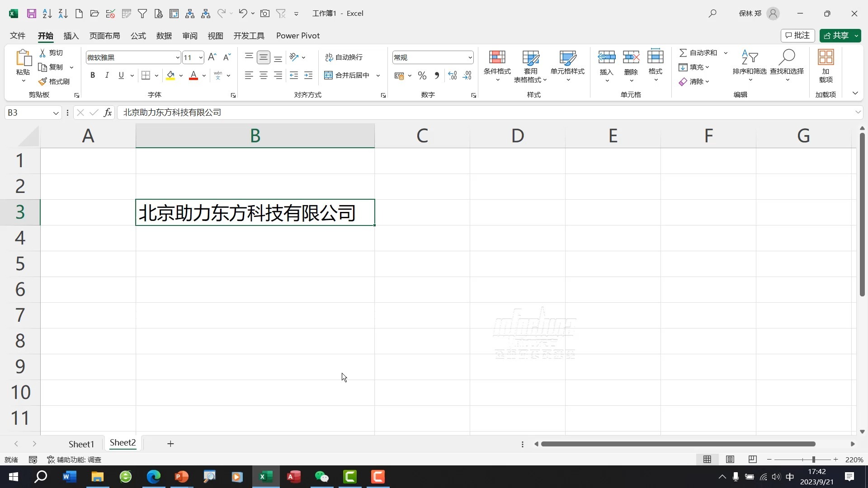Expand the Merge & Center options arrow

378,75
